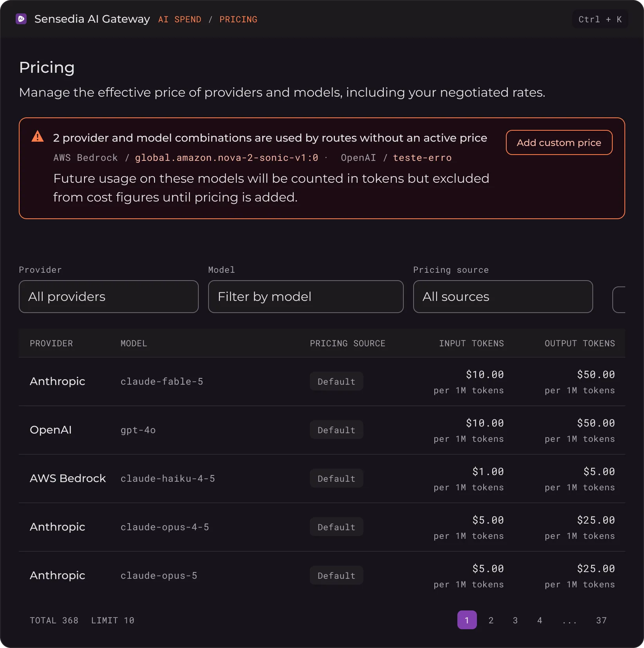Click the MODEL column header
This screenshot has width=644, height=648.
(133, 343)
